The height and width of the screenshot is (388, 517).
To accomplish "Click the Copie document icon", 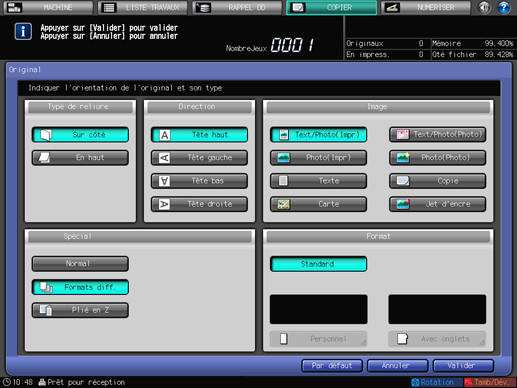I will tap(403, 181).
